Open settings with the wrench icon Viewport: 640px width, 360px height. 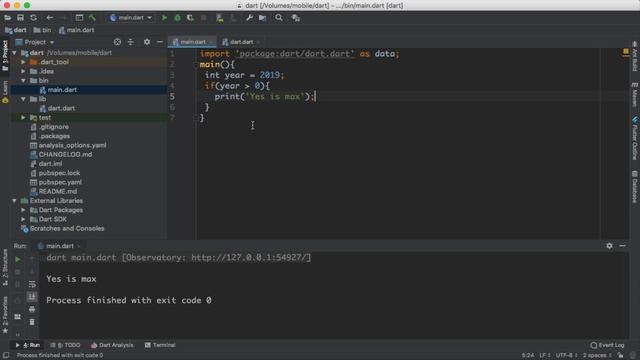pos(249,18)
